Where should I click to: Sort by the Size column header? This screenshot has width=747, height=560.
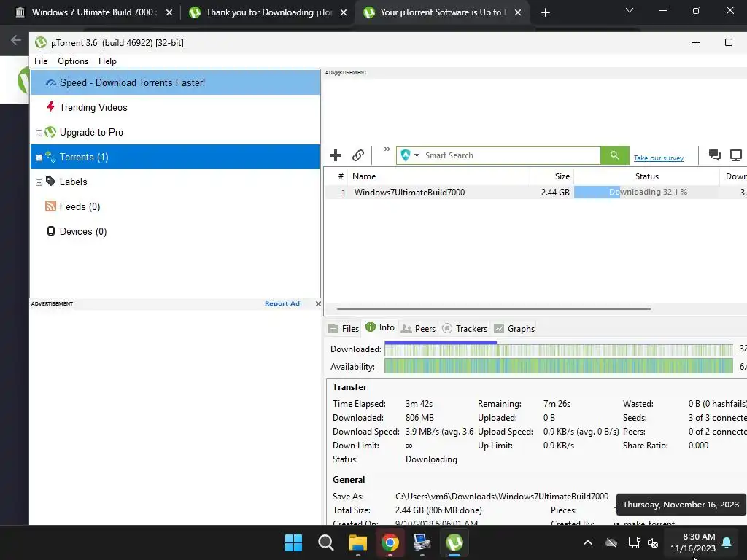[x=551, y=176]
